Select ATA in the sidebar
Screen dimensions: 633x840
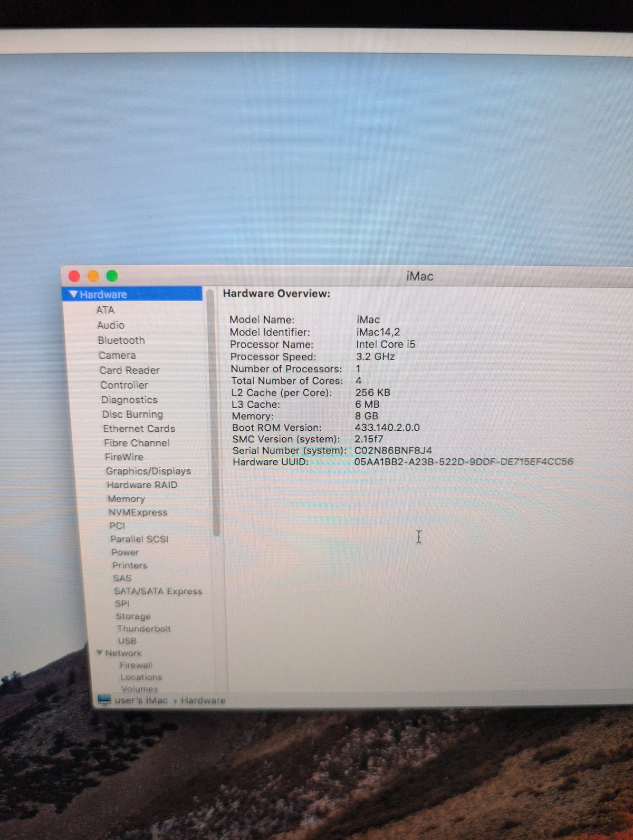point(105,310)
